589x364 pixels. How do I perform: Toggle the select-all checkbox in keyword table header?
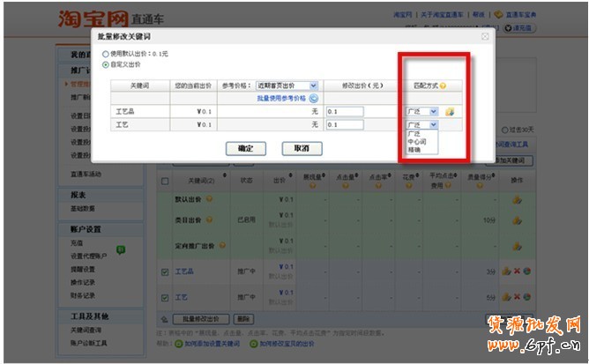tap(165, 181)
